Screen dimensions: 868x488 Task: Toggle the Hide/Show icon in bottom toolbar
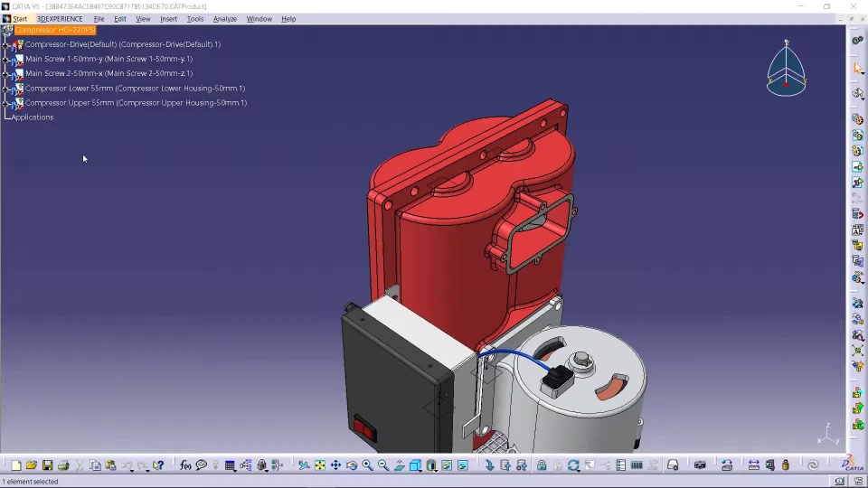(447, 465)
